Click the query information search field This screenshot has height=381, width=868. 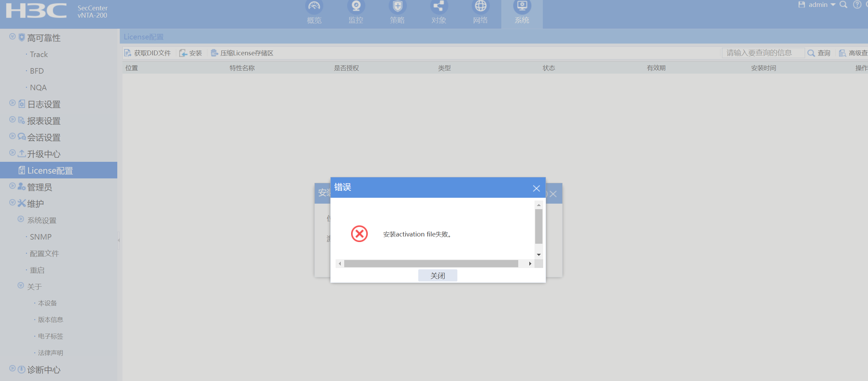(x=762, y=53)
